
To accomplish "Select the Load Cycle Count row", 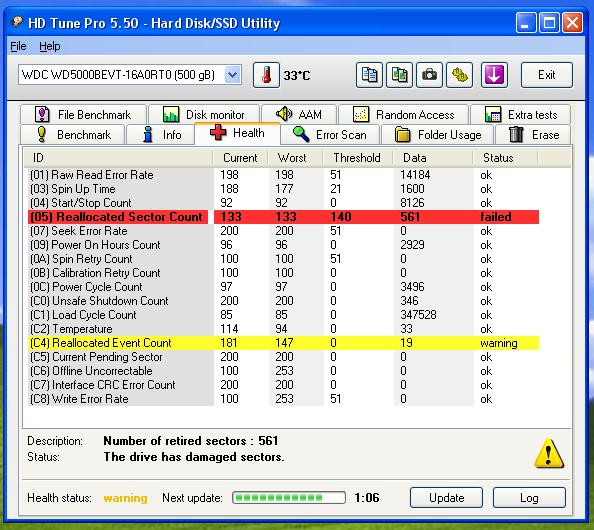I will pos(283,315).
